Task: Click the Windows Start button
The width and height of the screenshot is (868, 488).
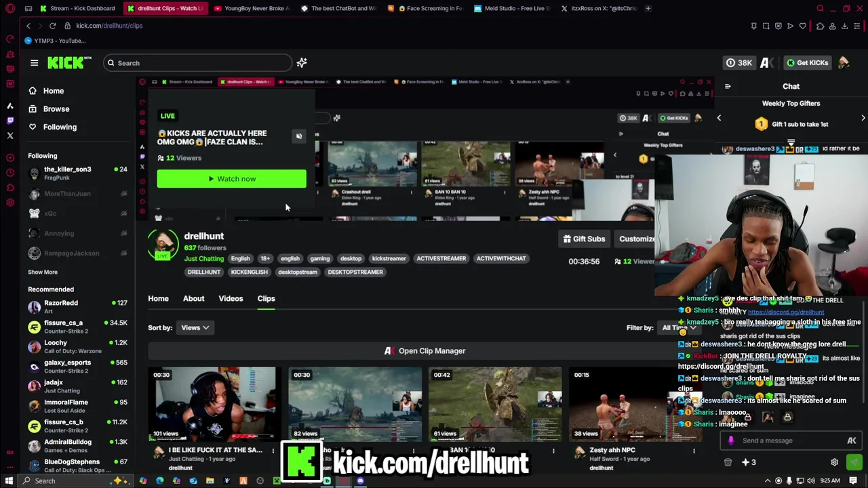Action: tap(9, 481)
